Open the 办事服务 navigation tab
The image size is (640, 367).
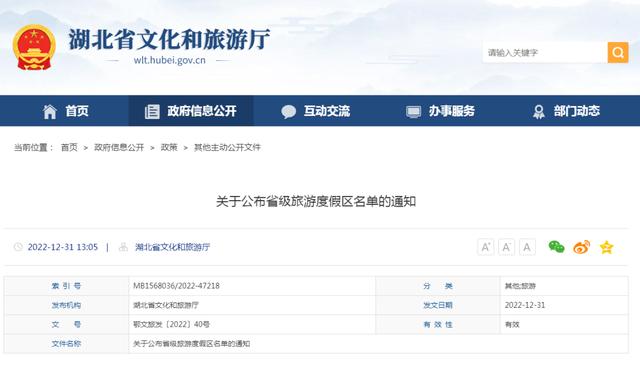(x=440, y=111)
